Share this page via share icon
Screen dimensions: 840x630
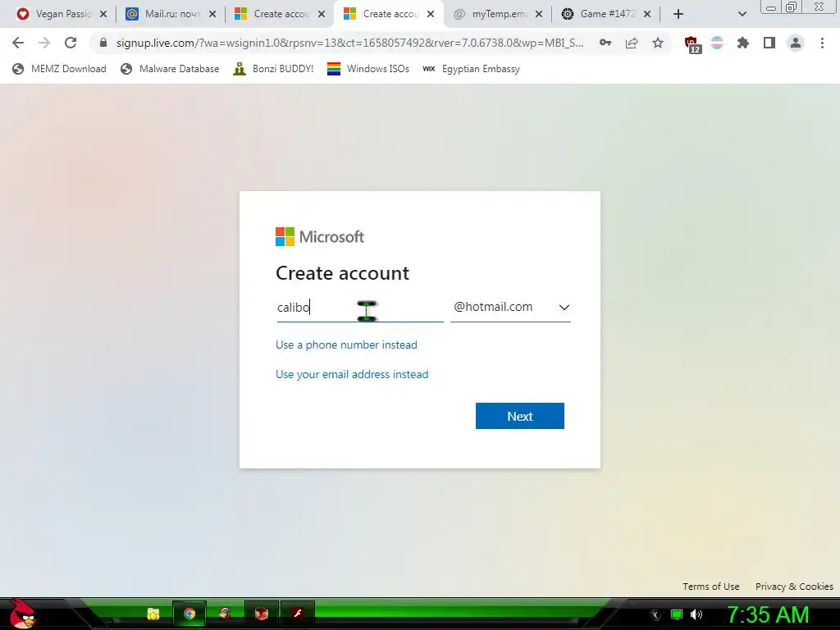click(x=632, y=43)
